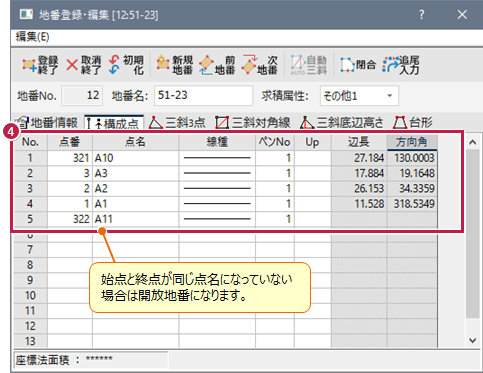Click direction angle 130.0003
Viewport: 483px width, 373px height.
pos(412,158)
